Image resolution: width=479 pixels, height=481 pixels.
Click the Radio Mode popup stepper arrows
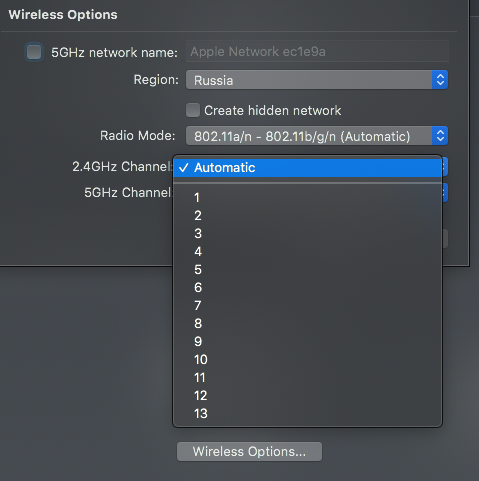click(x=440, y=136)
